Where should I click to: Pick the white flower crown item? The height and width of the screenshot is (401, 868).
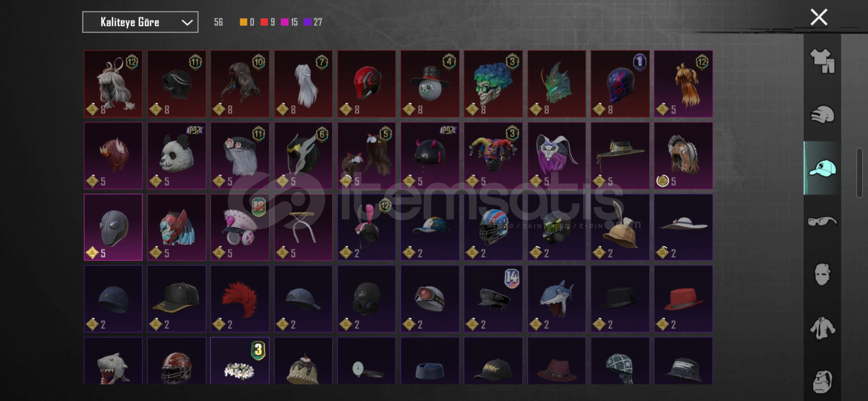point(240,361)
